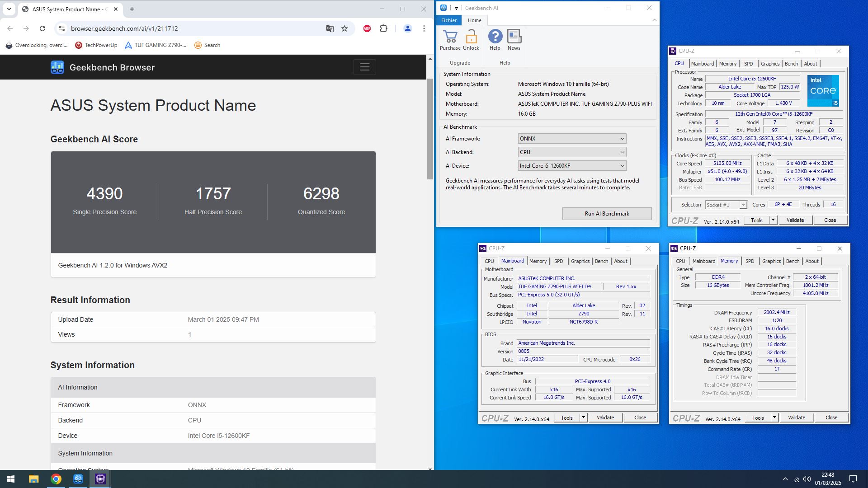
Task: Open Windows Start menu
Action: [11, 479]
